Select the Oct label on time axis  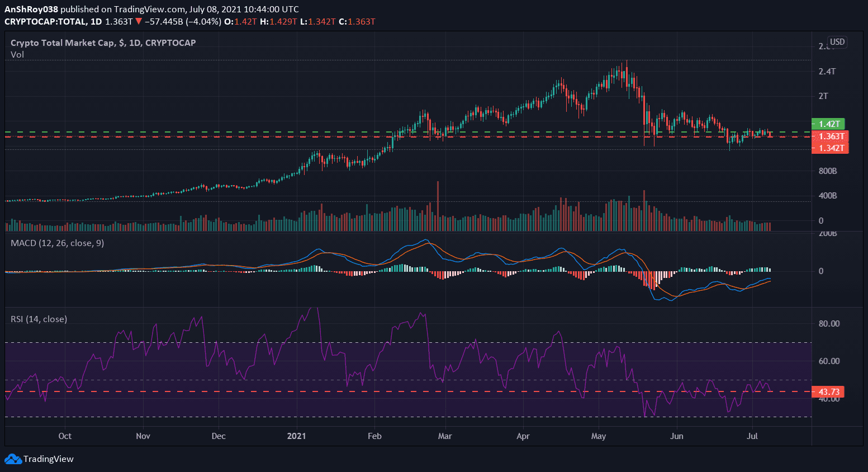pos(65,436)
